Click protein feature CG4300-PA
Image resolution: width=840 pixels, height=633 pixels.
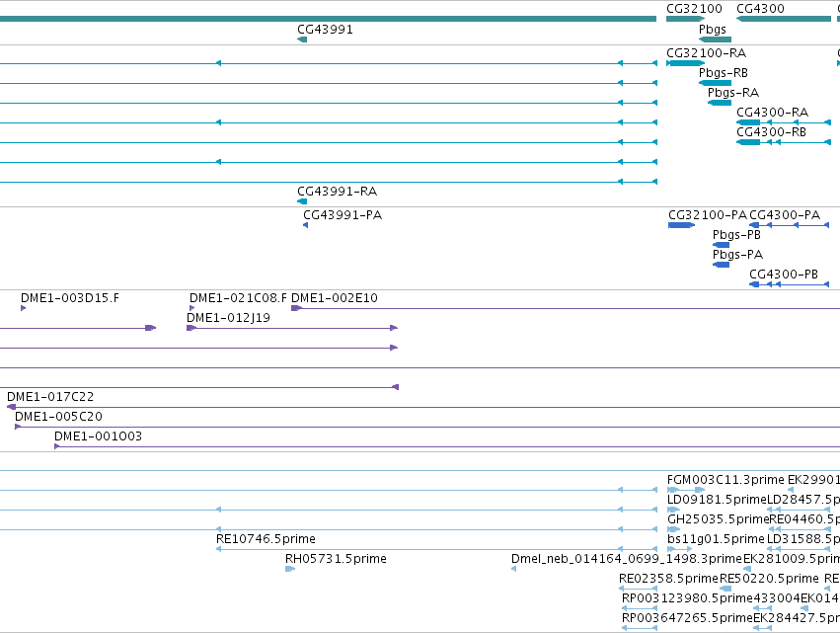coord(789,225)
